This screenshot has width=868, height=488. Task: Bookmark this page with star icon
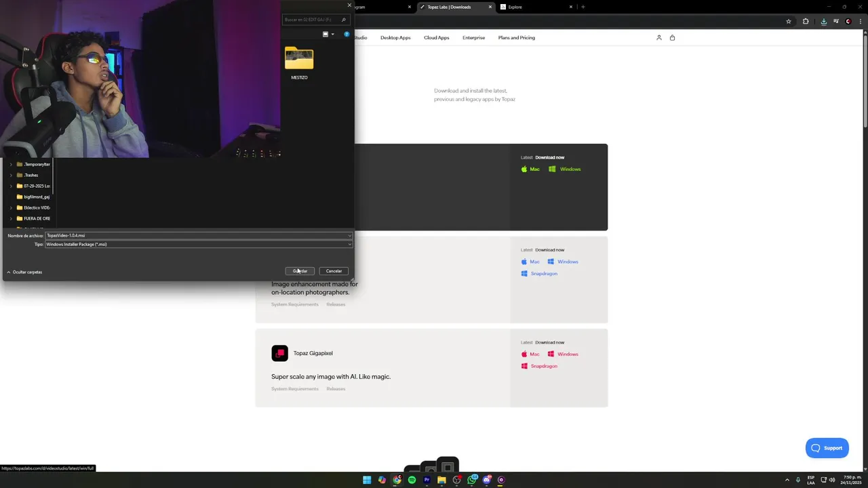[x=789, y=21]
